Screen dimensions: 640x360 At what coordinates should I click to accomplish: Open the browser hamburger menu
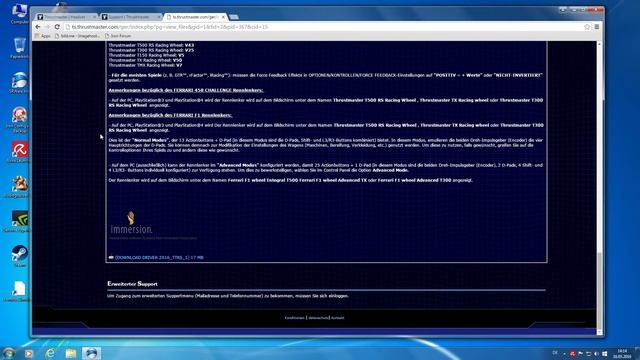597,27
